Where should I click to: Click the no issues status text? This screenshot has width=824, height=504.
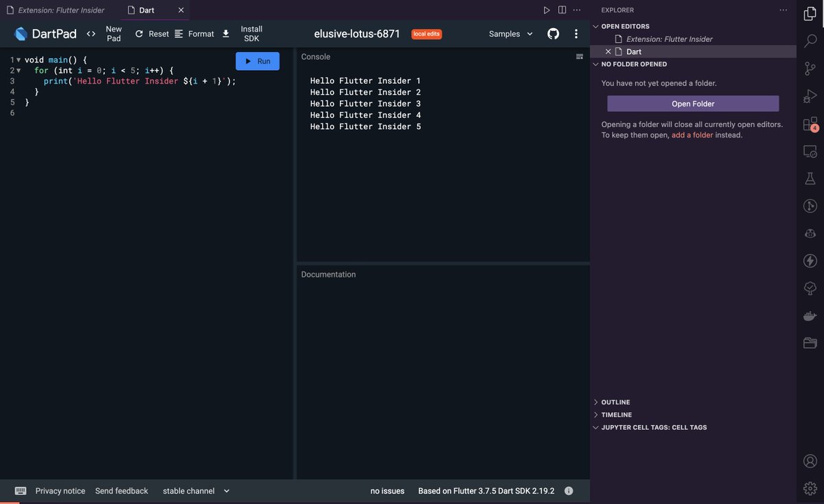pyautogui.click(x=387, y=491)
